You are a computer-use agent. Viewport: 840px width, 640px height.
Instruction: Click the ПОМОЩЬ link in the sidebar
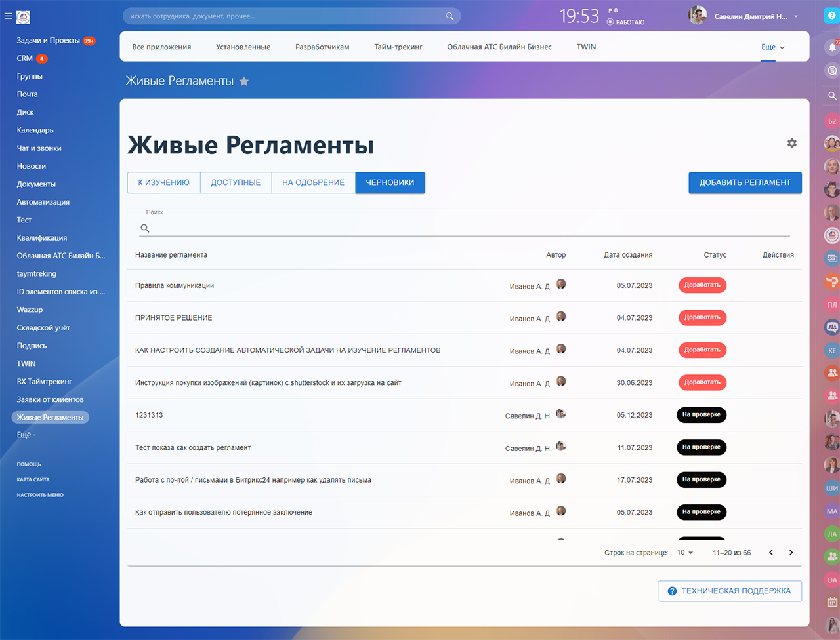point(29,464)
